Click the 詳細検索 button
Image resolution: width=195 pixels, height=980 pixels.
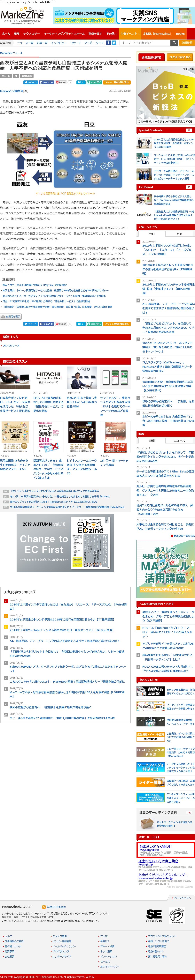pos(187,43)
